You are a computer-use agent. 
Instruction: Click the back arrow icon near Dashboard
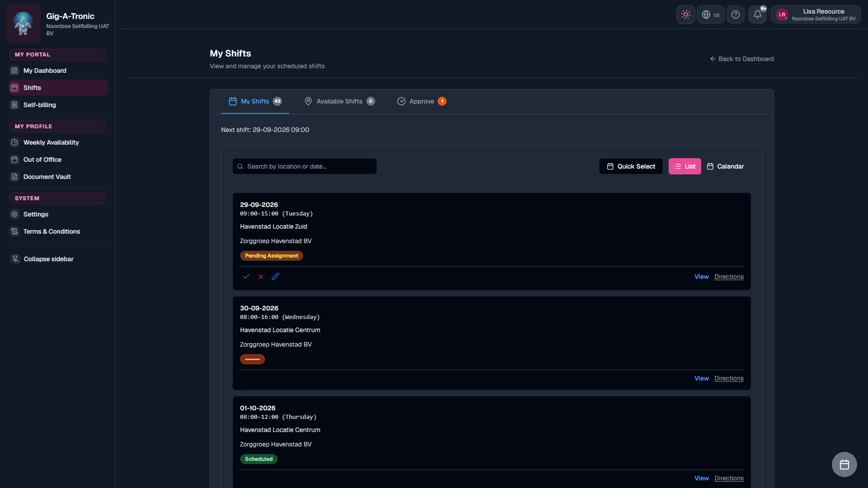tap(712, 59)
